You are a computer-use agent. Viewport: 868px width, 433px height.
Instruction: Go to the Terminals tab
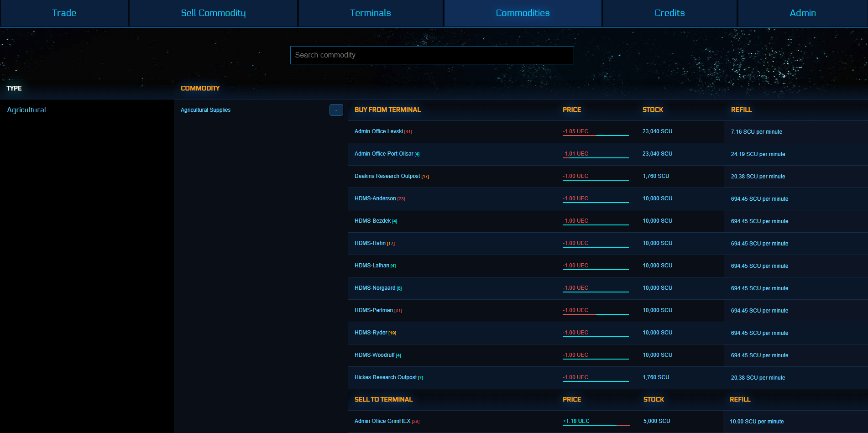[371, 13]
